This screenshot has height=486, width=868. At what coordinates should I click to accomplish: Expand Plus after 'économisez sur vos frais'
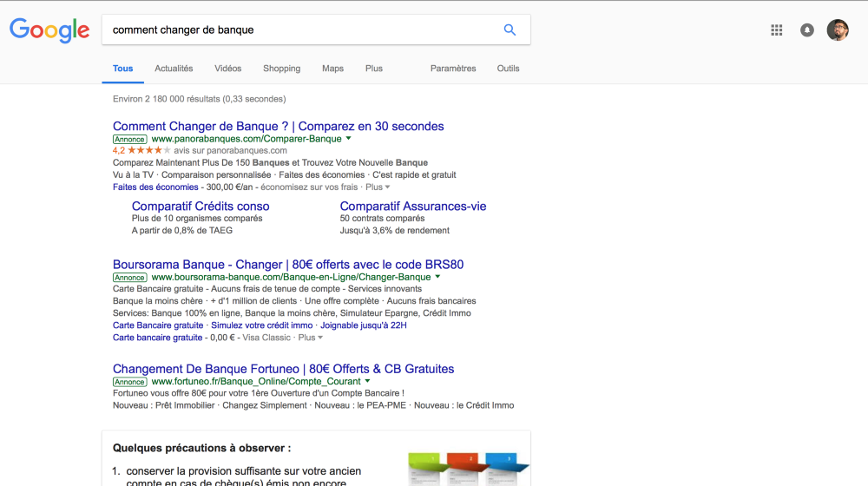click(x=378, y=187)
